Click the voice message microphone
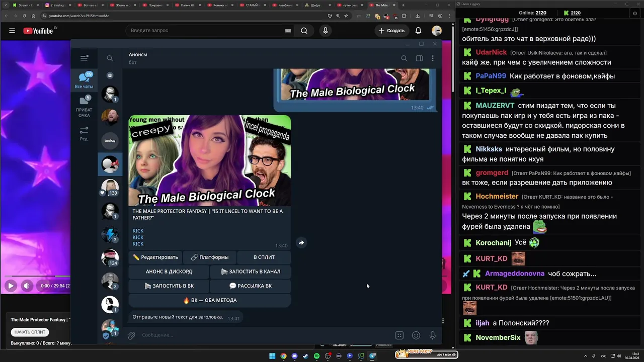Viewport: 644px width, 362px height. (432, 335)
